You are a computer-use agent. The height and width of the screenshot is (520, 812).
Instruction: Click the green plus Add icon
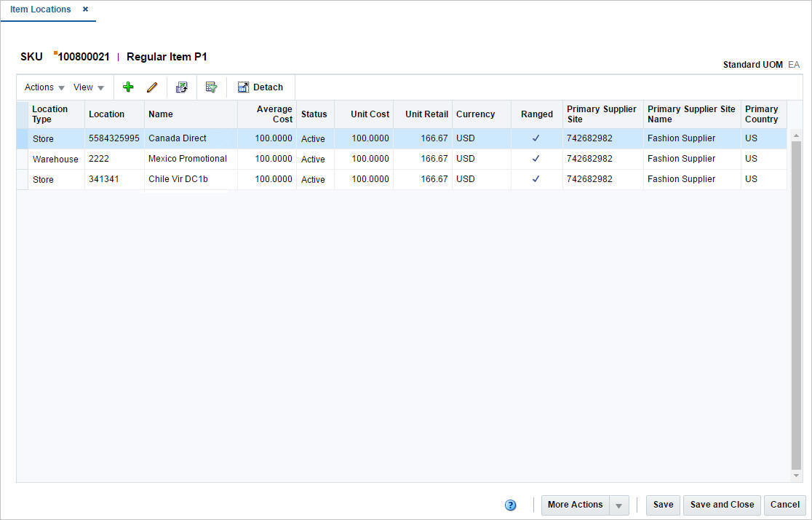(128, 87)
